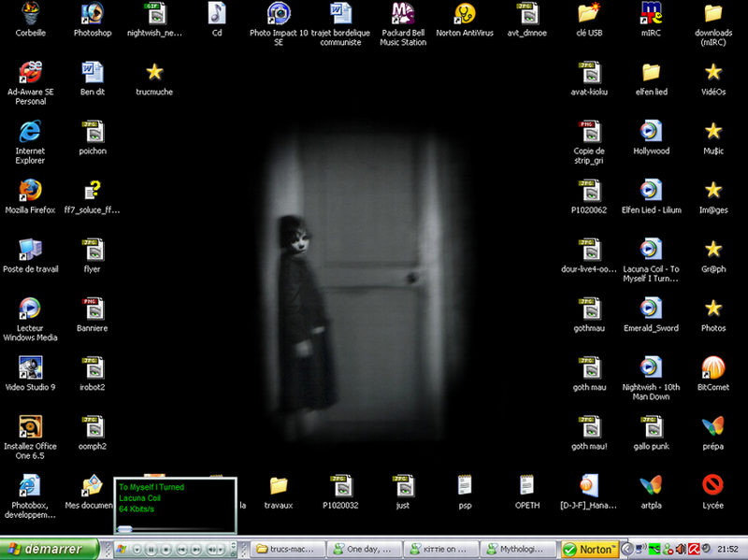Image resolution: width=748 pixels, height=560 pixels.
Task: Launch Photoshop from the desktop
Action: coord(92,13)
